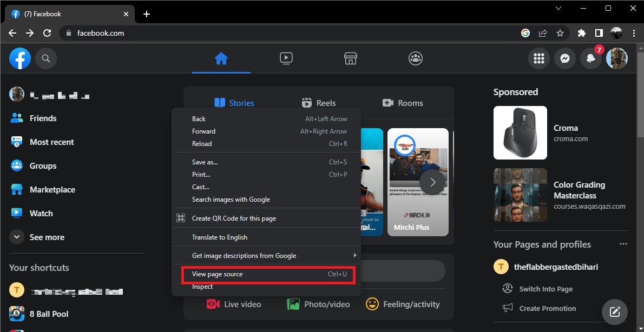Open Facebook Home tab icon

pyautogui.click(x=221, y=59)
